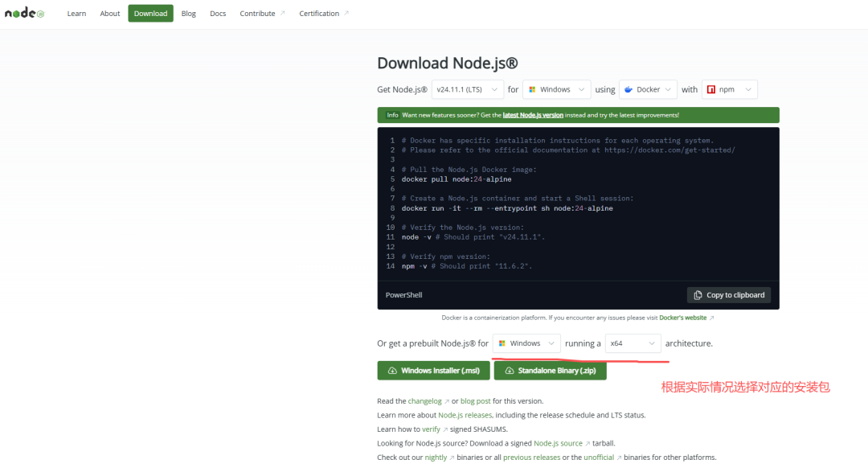The width and height of the screenshot is (868, 472).
Task: Download the Windows Installer (.msi)
Action: tap(433, 371)
